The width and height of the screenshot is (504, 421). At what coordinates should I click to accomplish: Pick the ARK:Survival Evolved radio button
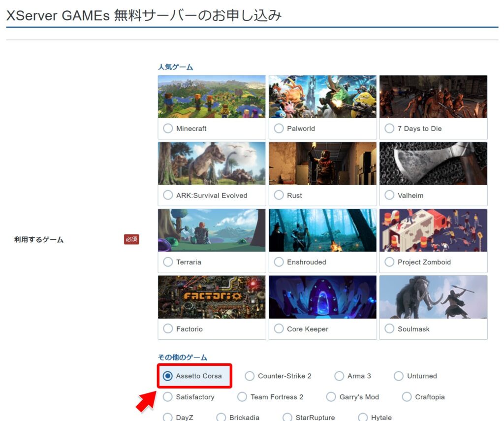click(x=168, y=195)
